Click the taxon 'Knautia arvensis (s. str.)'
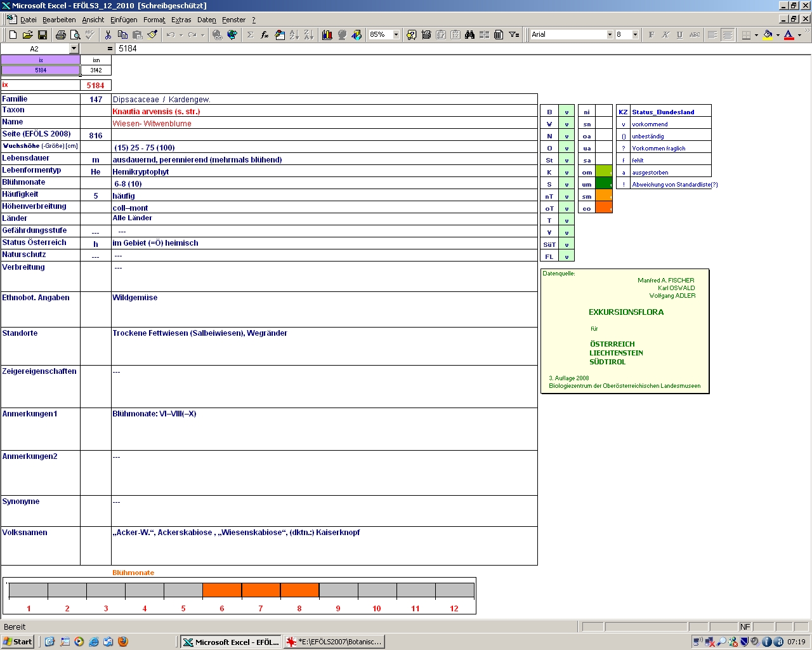Screen dimensions: 812x650 tap(156, 112)
